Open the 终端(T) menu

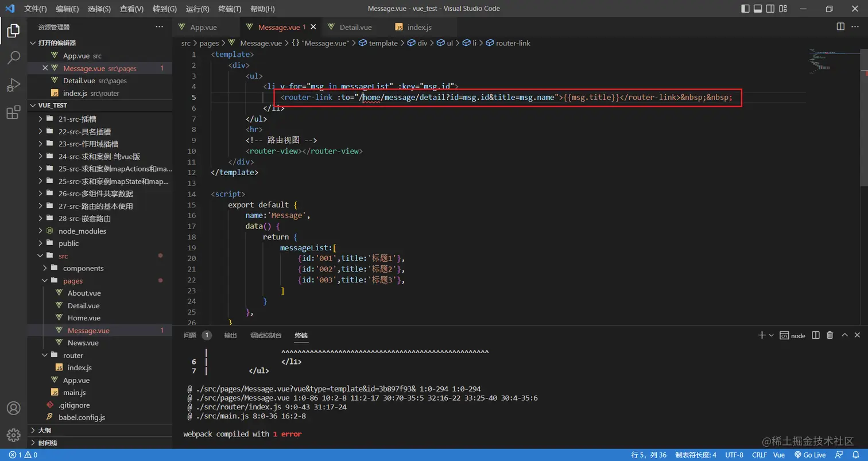tap(230, 9)
